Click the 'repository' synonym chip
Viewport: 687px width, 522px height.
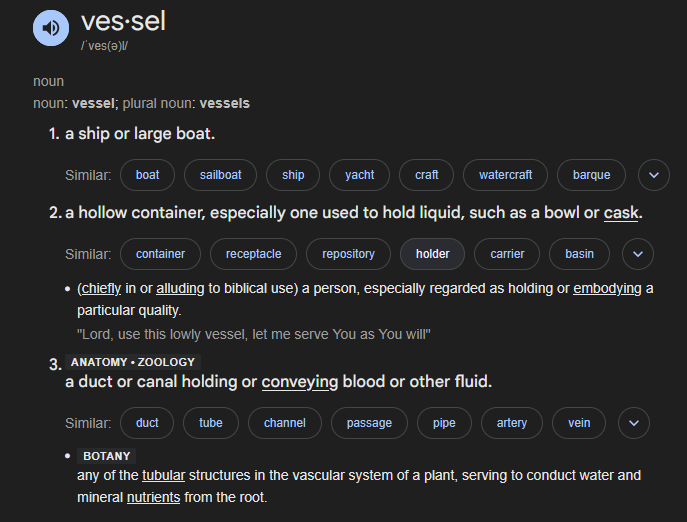[348, 254]
